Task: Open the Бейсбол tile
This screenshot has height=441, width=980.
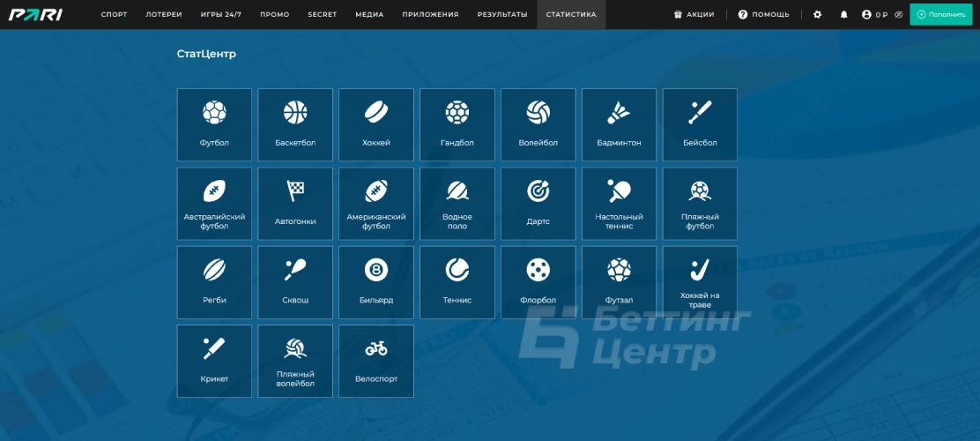Action: coord(700,124)
